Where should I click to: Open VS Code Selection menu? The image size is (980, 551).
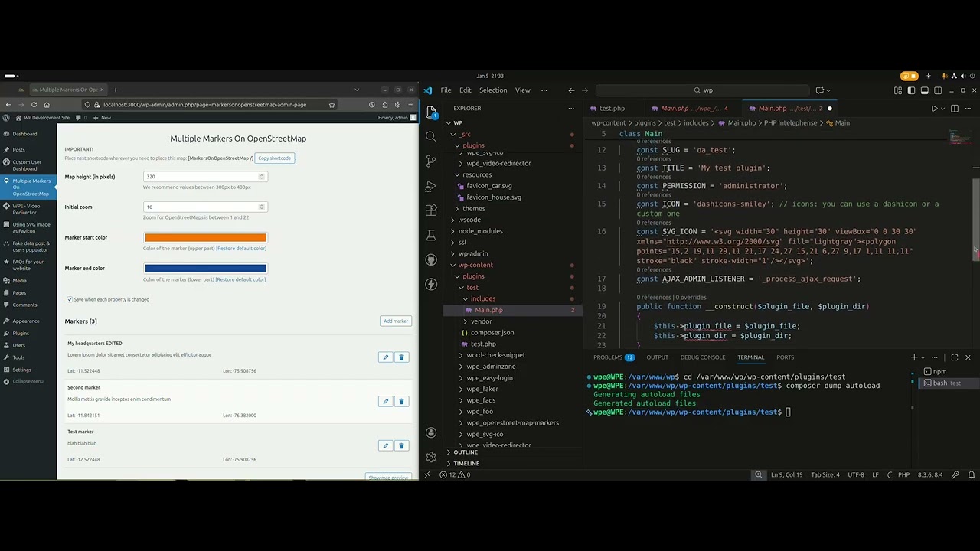click(493, 90)
